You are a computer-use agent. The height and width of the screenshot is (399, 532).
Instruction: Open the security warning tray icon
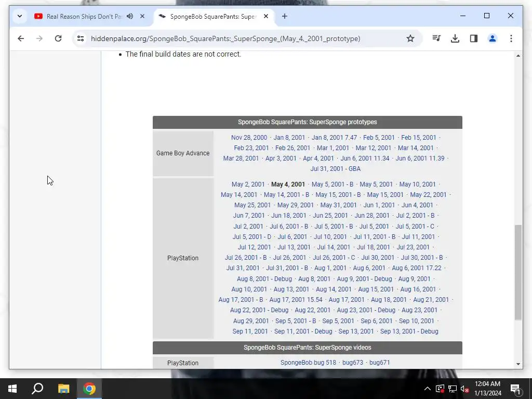point(440,389)
